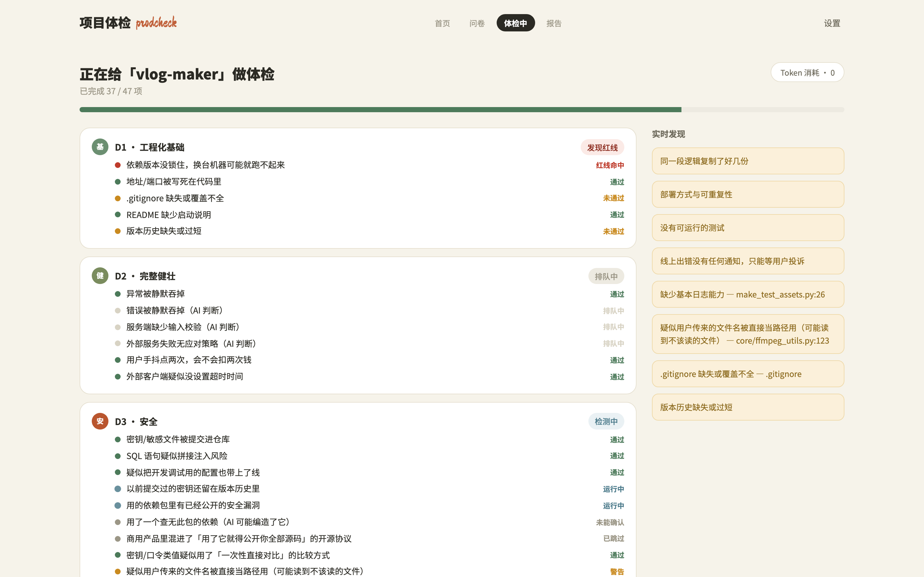Switch to the 问卷 tab
The image size is (924, 577).
click(x=477, y=23)
